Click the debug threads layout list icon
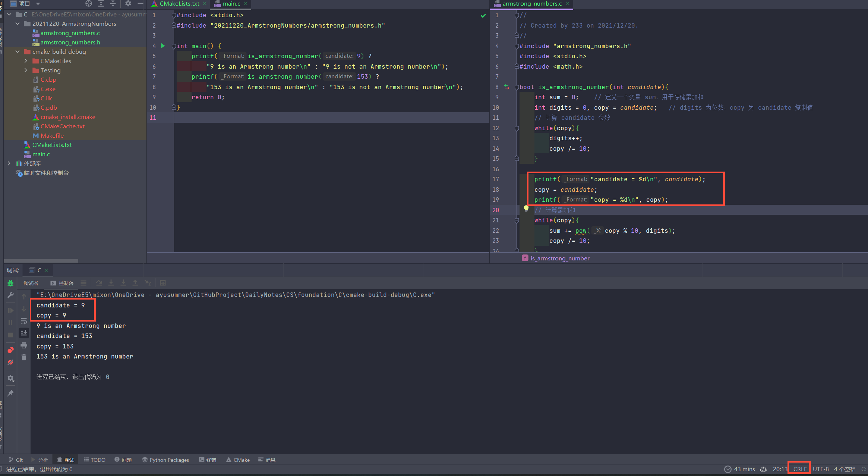 pos(83,283)
